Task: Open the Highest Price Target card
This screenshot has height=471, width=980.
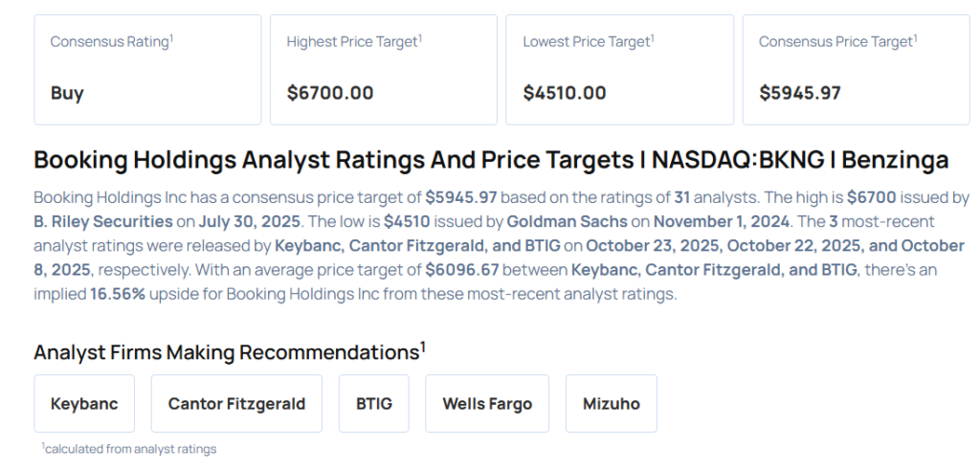Action: pyautogui.click(x=383, y=69)
